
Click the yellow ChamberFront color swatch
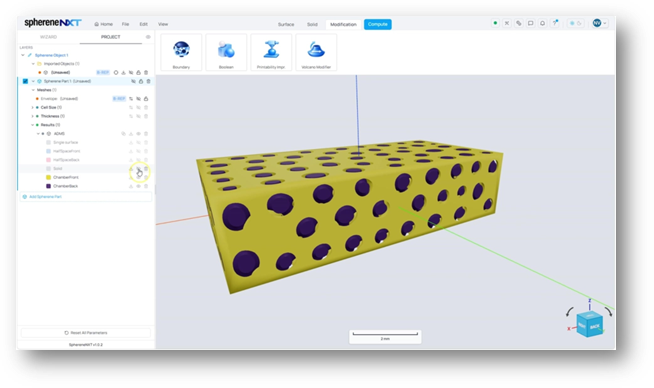point(48,177)
